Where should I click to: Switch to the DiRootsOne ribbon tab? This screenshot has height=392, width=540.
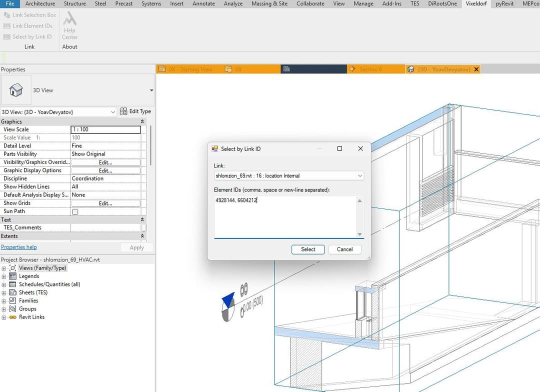coord(442,4)
